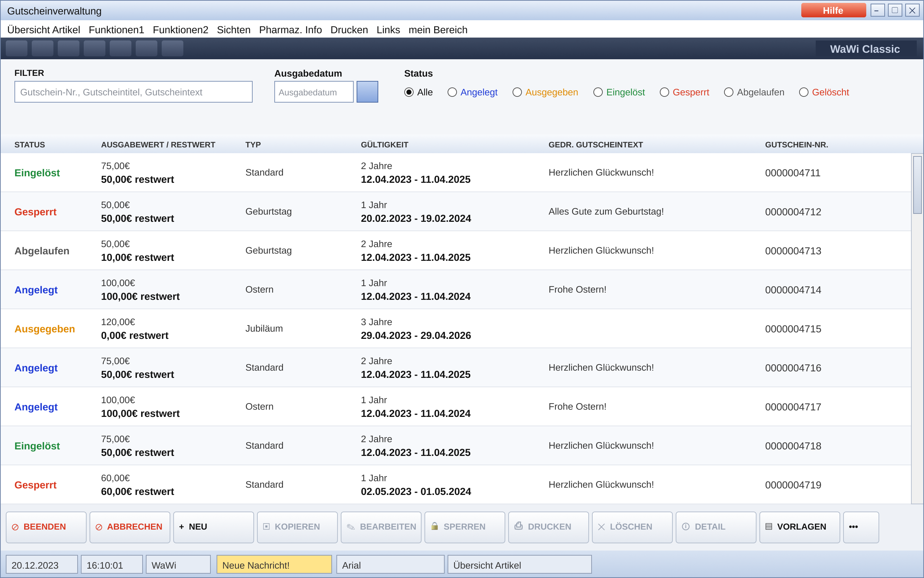Screen dimensions: 924x578
Task: Click the Gutschein-Nr. filter text field
Action: point(133,92)
